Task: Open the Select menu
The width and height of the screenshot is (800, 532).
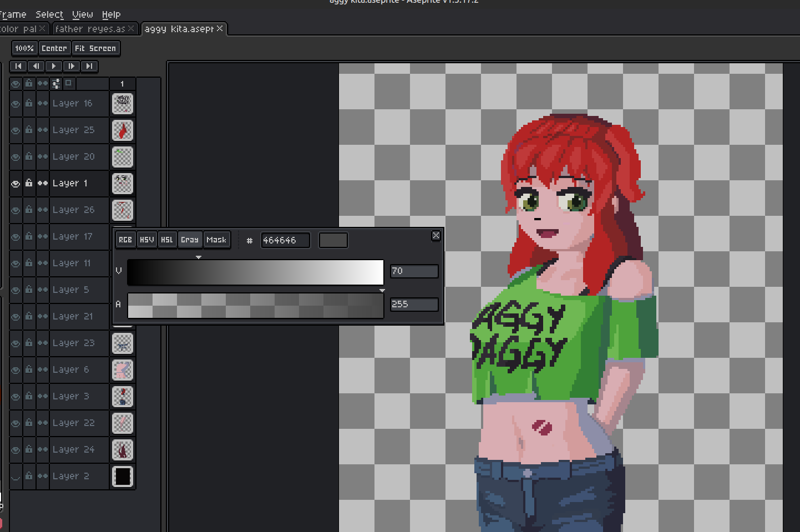Action: pos(49,14)
